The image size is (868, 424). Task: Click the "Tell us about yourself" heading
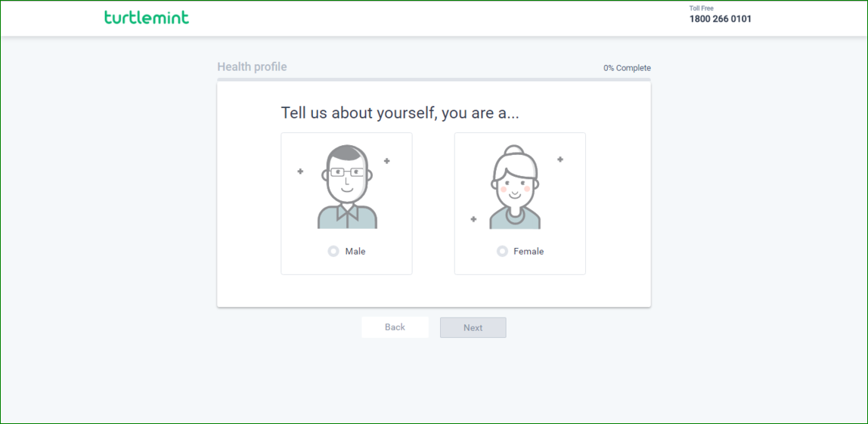coord(400,113)
